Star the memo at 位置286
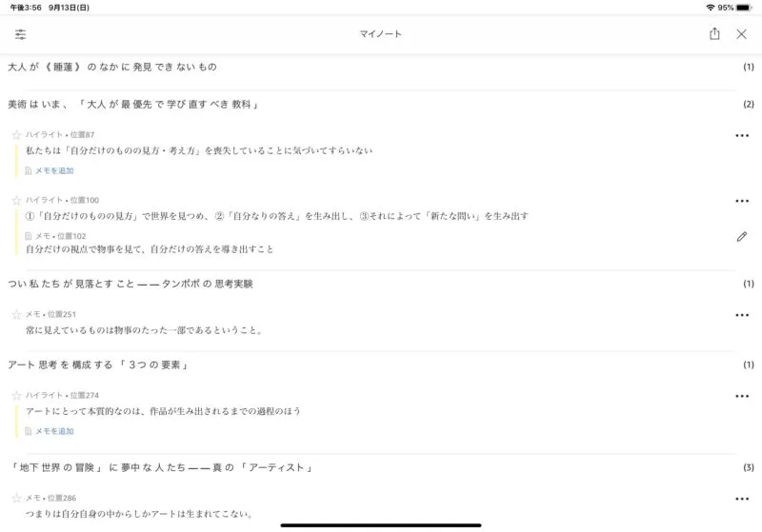Viewport: 762px width, 532px height. pos(16,498)
